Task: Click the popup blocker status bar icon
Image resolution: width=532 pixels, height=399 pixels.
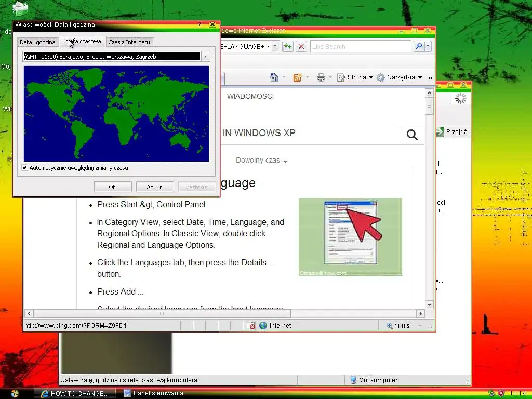Action: coord(251,326)
